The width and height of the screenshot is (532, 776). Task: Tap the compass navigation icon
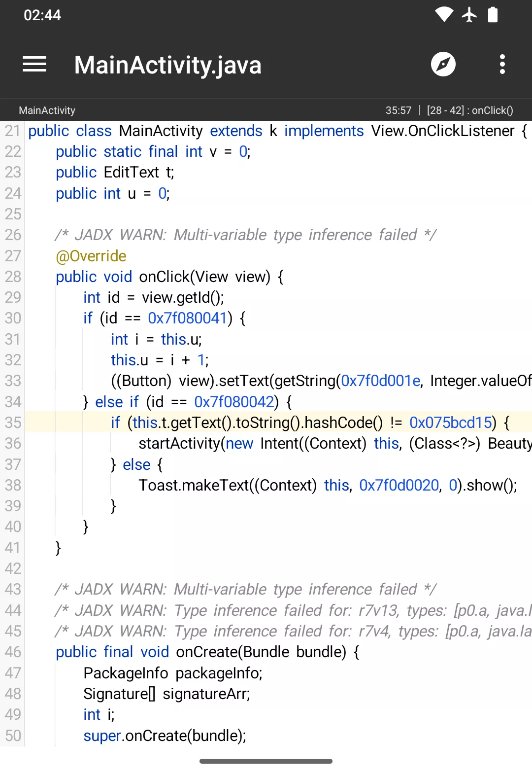pos(443,65)
